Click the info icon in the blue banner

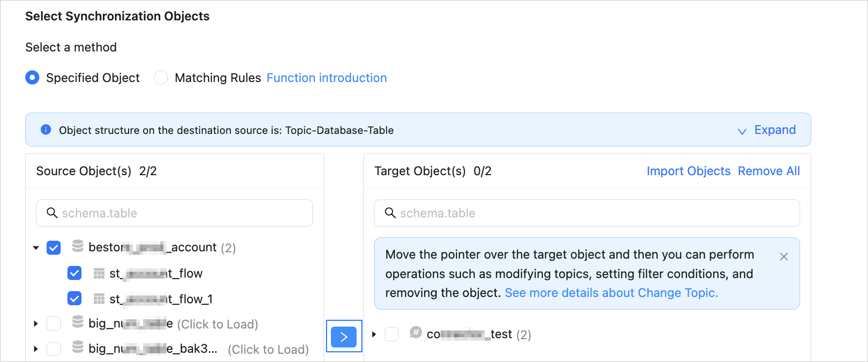click(46, 130)
